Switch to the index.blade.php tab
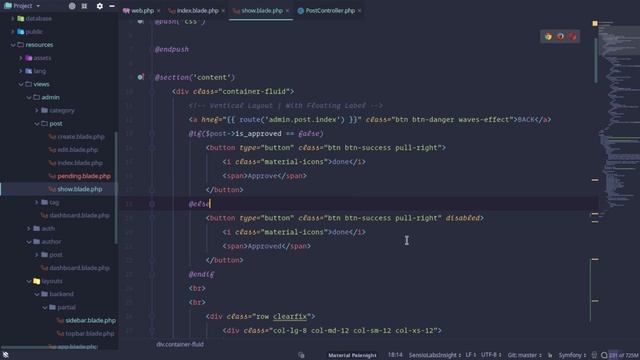Screen dimensions: 640x360 point(198,11)
